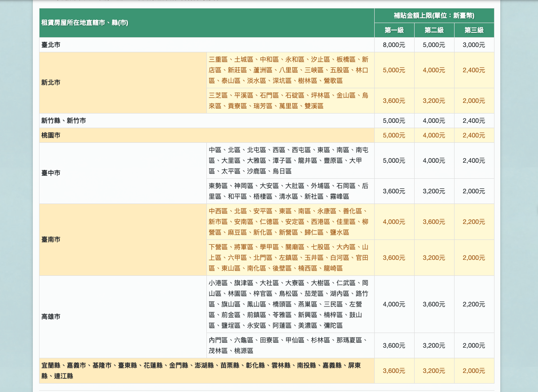Click 3,200元 in the 三芝區 row

pyautogui.click(x=434, y=101)
